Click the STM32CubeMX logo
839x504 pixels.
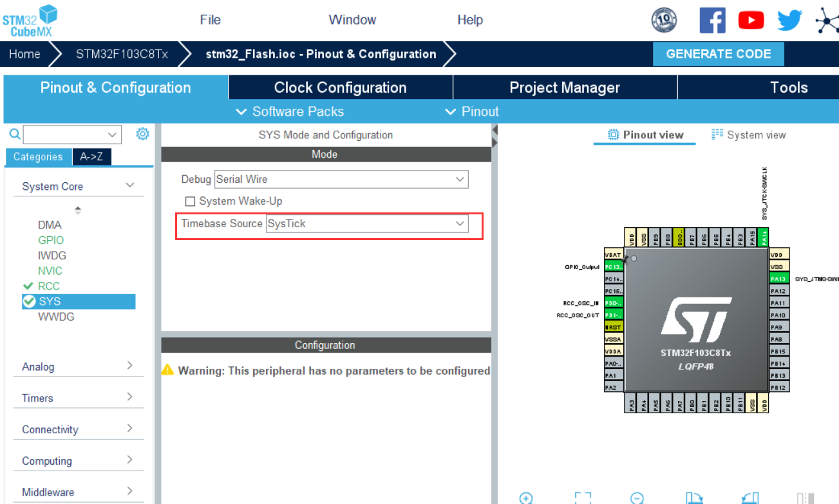coord(30,20)
